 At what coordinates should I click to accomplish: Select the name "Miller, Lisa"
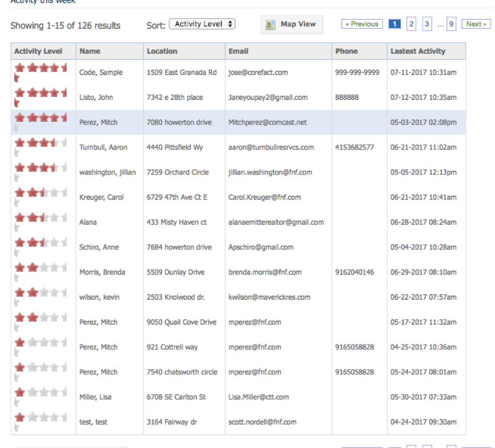pos(95,397)
